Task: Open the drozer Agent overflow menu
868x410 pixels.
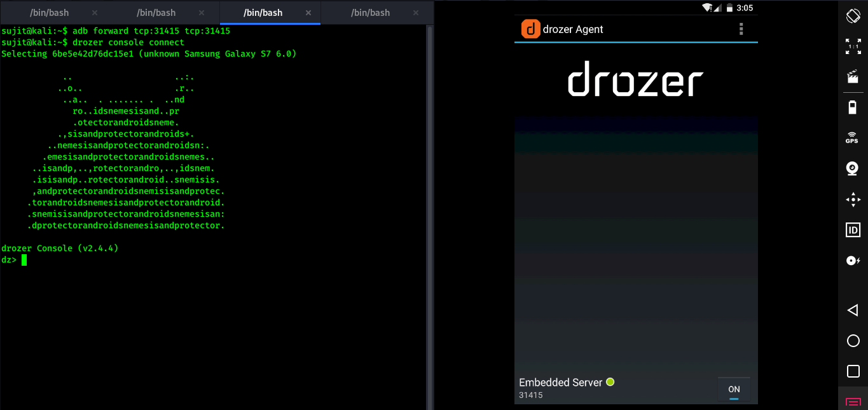Action: pos(740,29)
